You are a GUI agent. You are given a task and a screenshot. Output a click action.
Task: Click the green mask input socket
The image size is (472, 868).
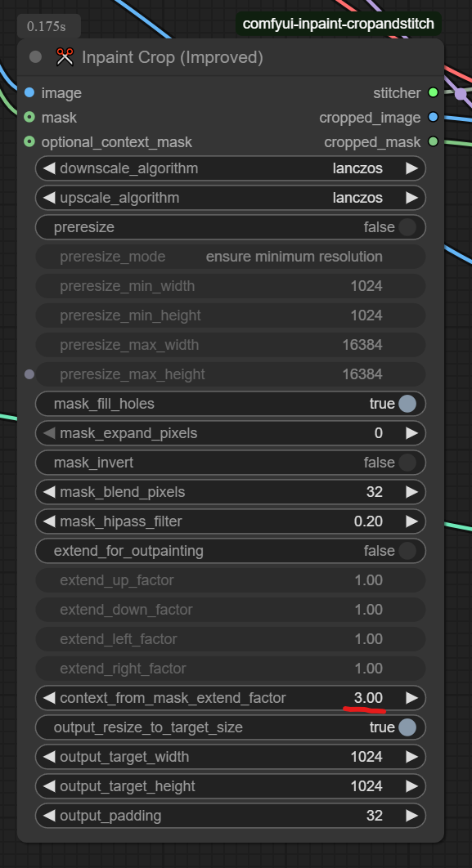(x=29, y=118)
